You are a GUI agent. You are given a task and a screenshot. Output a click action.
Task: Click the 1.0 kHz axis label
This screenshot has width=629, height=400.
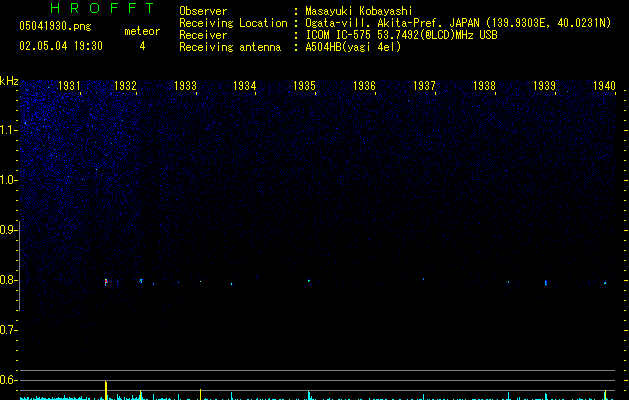tap(8, 180)
